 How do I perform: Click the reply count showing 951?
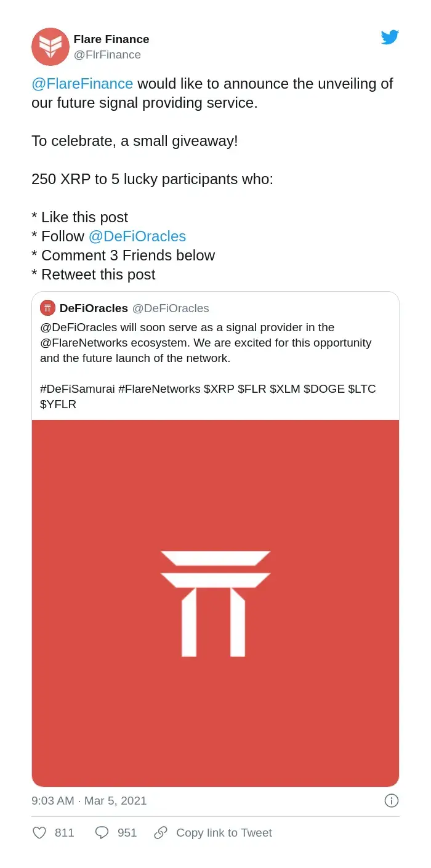point(127,832)
